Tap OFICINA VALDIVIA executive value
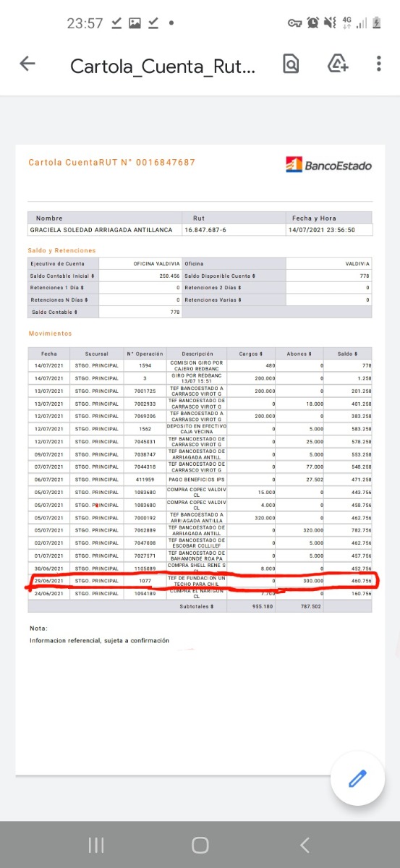Viewport: 400px width, 868px height. (156, 264)
